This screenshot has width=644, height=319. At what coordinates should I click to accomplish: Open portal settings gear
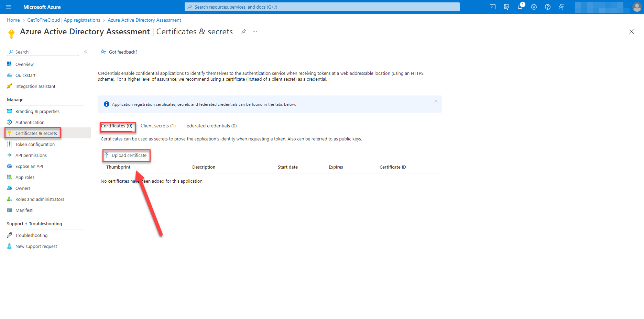tap(534, 7)
